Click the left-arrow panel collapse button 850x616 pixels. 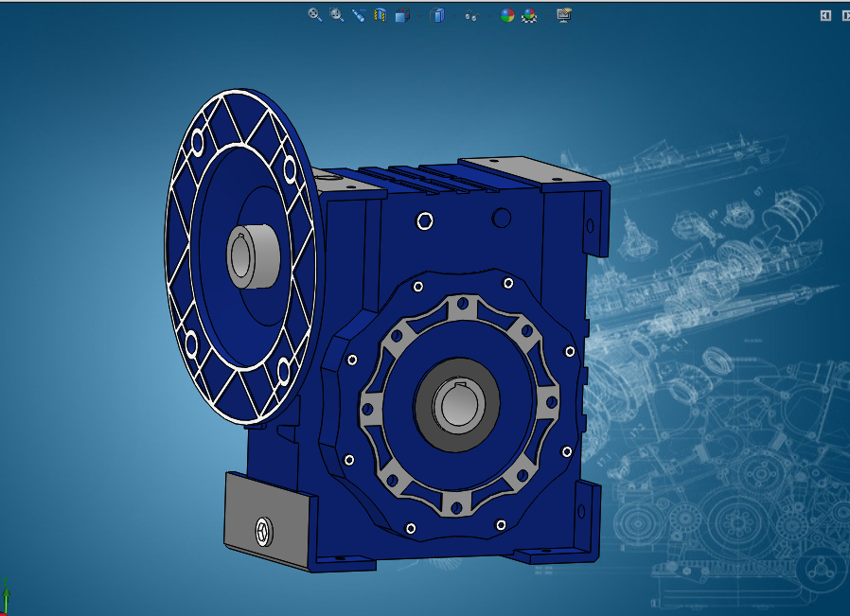pos(825,16)
